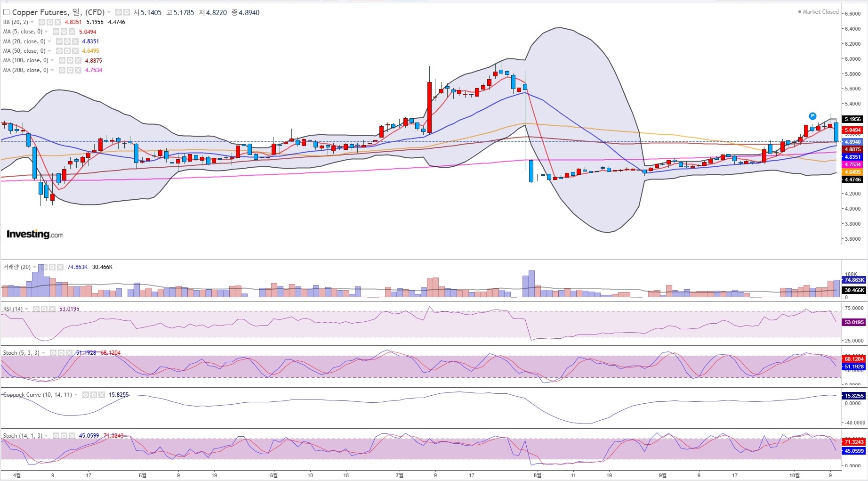The image size is (868, 481).
Task: Open Copper Futures series settings gear
Action: coord(126,13)
